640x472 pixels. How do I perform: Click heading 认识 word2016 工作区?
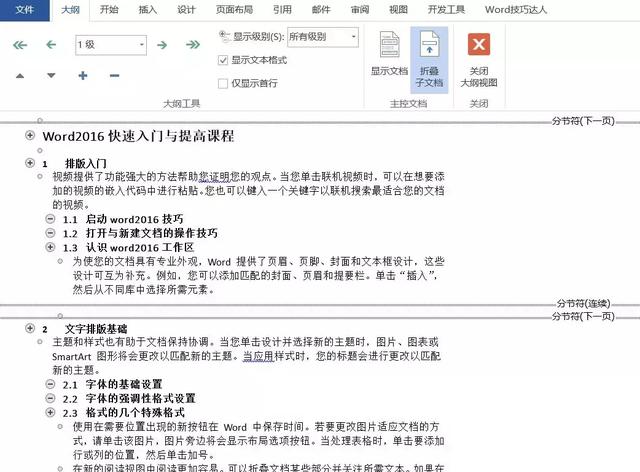click(140, 247)
